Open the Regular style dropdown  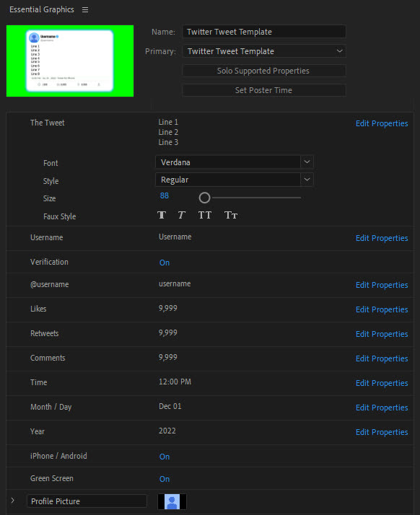point(235,180)
